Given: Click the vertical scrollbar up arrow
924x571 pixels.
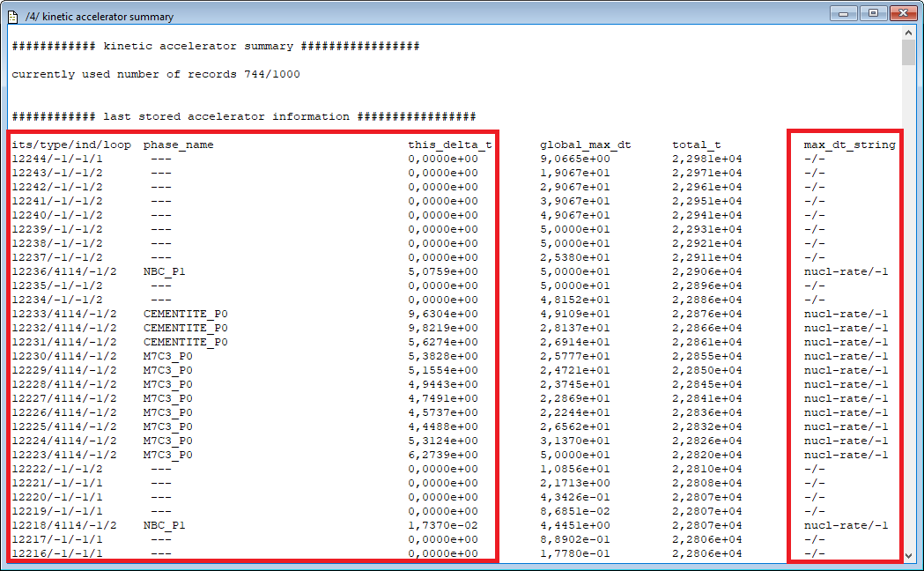Looking at the screenshot, I should coord(908,33).
